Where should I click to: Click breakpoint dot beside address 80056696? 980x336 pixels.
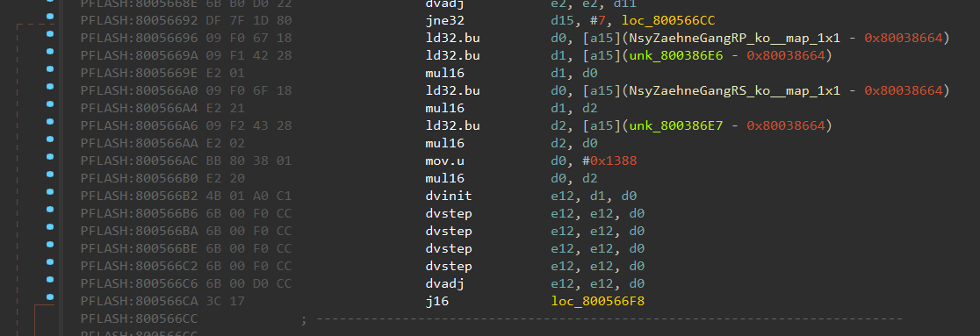(x=50, y=33)
